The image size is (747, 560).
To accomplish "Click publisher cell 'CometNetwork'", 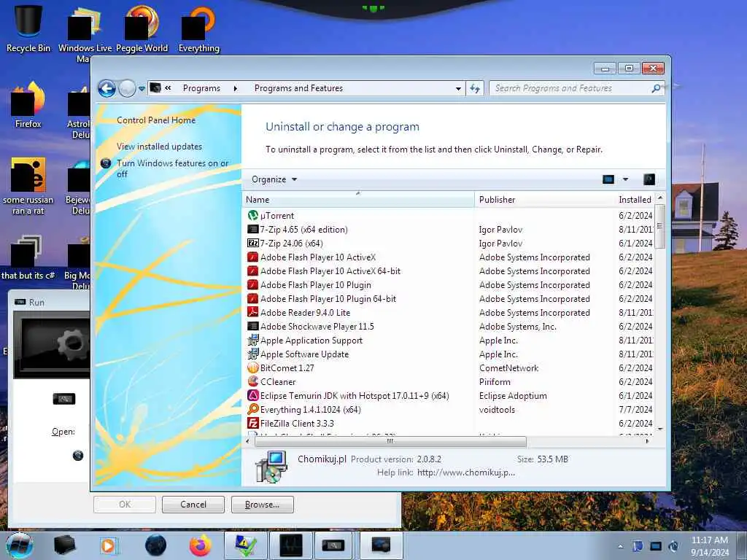I will (508, 368).
